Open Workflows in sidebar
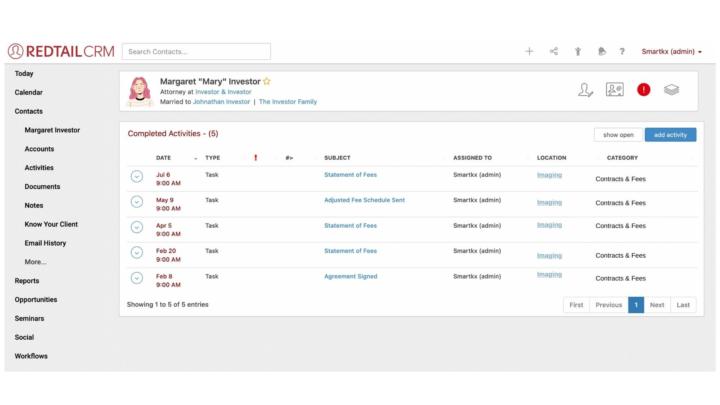The width and height of the screenshot is (720, 405). tap(31, 356)
